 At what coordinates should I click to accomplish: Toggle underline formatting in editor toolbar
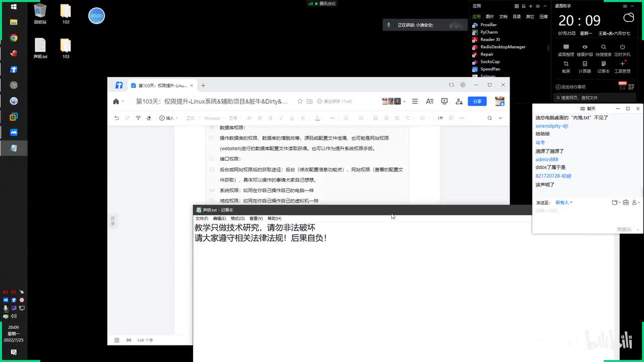[x=292, y=118]
